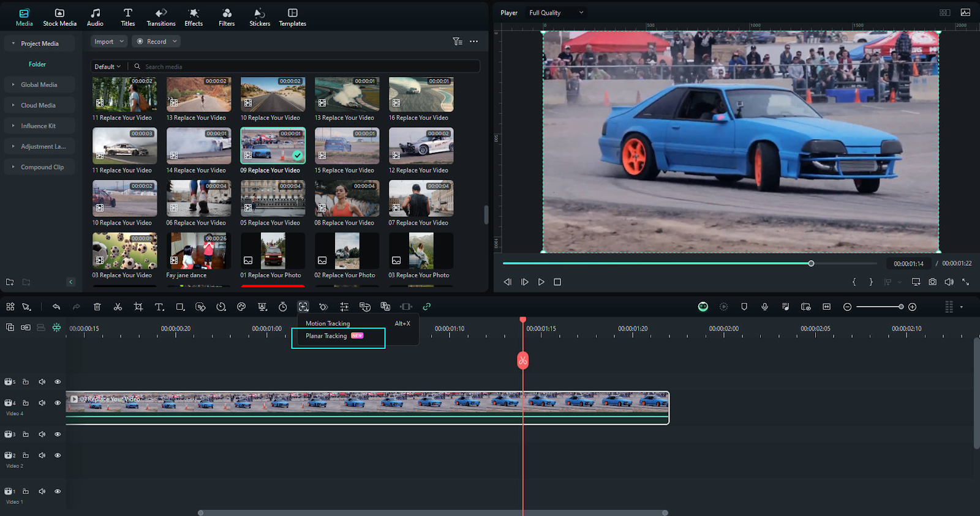This screenshot has width=980, height=516.
Task: Click the music list icon
Action: (x=785, y=307)
